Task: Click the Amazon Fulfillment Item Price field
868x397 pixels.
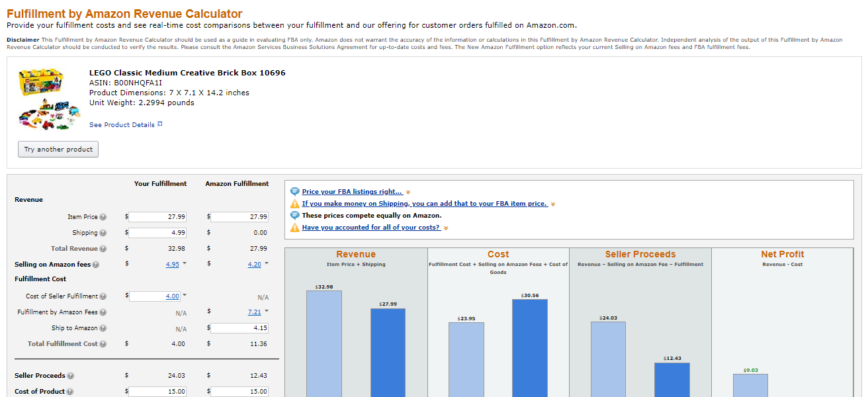Action: point(239,216)
